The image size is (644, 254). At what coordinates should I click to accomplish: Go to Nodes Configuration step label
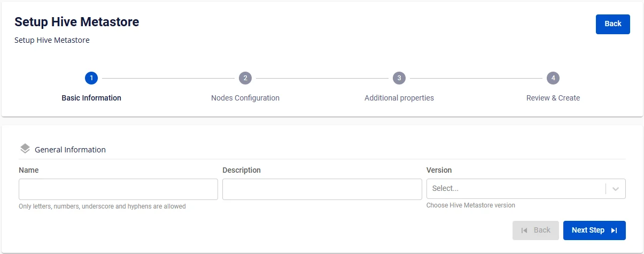(x=245, y=98)
